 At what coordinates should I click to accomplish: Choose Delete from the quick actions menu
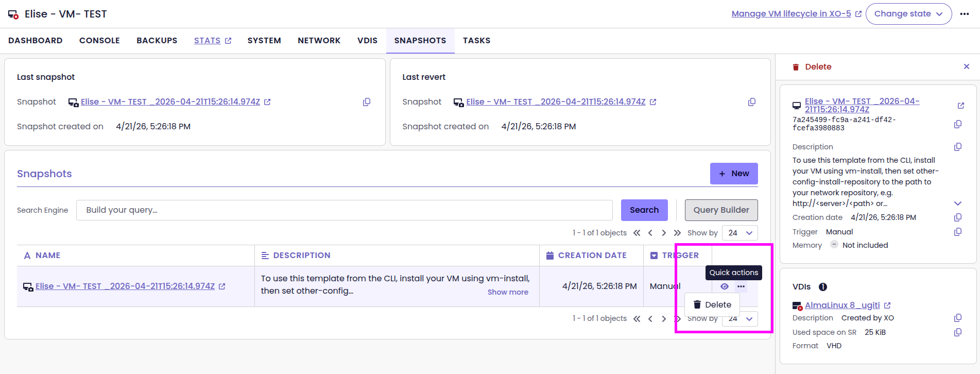tap(712, 305)
